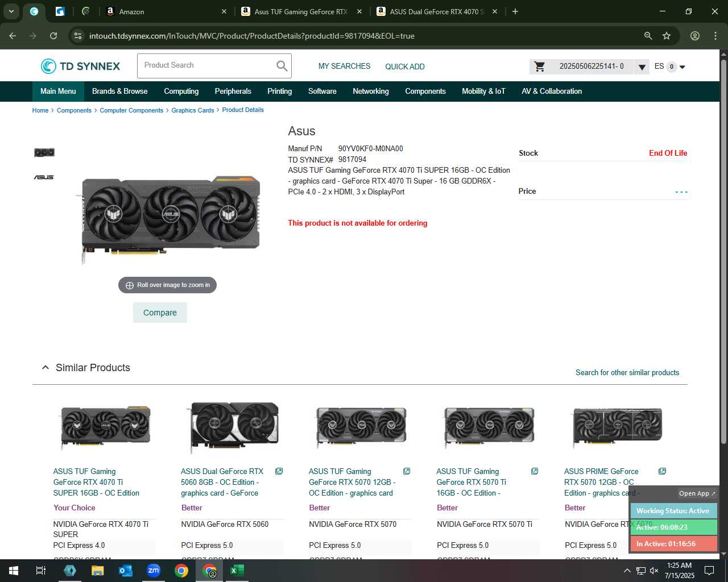Image resolution: width=728 pixels, height=582 pixels.
Task: Click the TD SYNNEX logo
Action: 80,66
